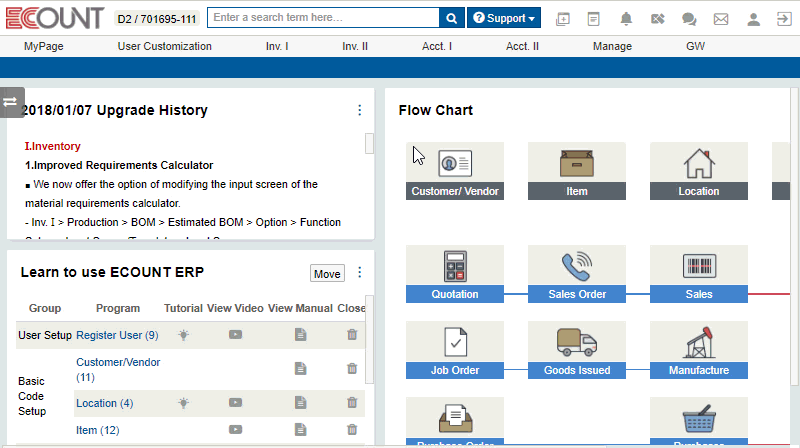Screen dimensions: 800x448
Task: Open Customer/Vendor (11) link
Action: click(x=118, y=369)
